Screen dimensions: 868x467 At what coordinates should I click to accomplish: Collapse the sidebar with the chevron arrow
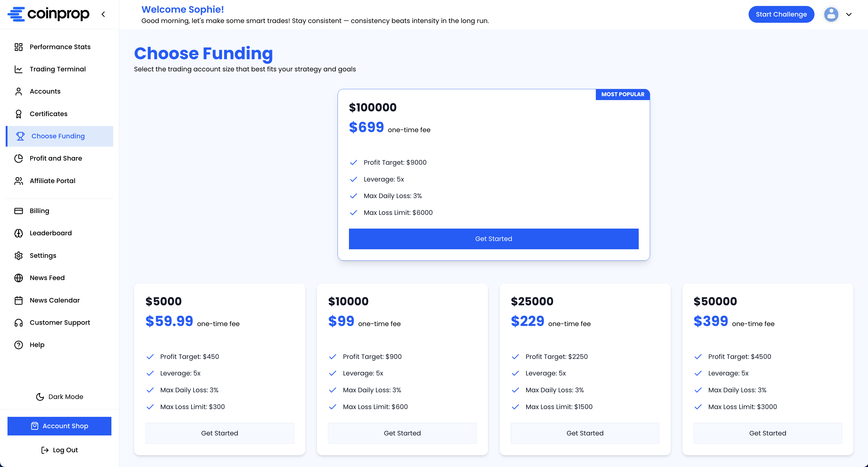[103, 14]
